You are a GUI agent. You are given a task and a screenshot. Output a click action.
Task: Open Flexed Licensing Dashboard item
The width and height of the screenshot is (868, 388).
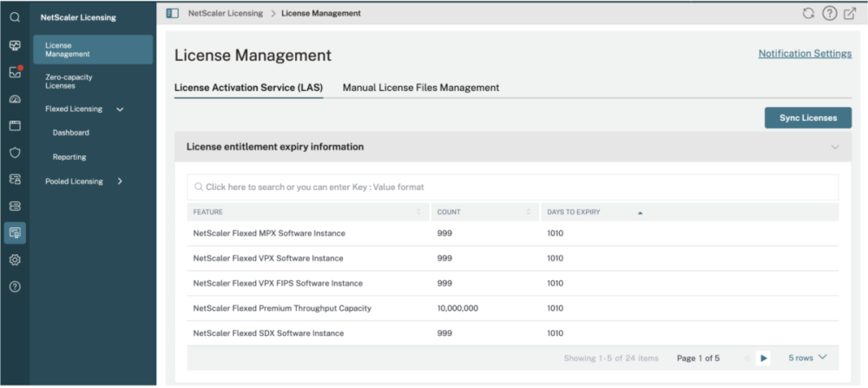tap(71, 133)
